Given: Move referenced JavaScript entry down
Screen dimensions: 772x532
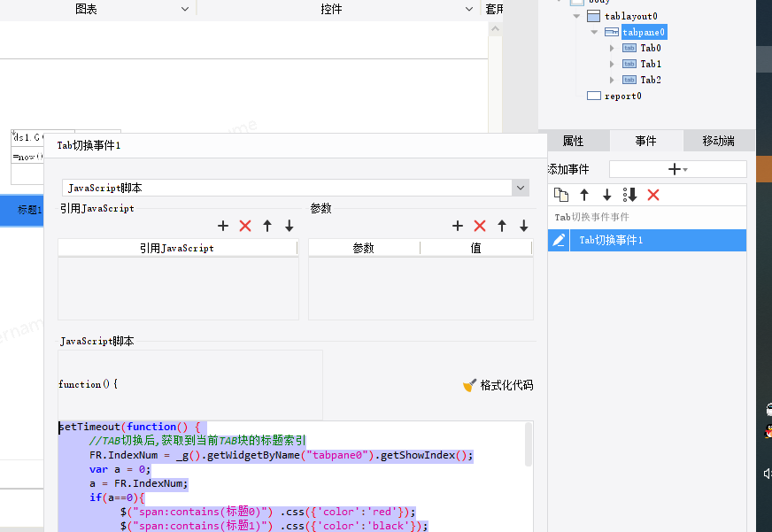Looking at the screenshot, I should coord(289,226).
